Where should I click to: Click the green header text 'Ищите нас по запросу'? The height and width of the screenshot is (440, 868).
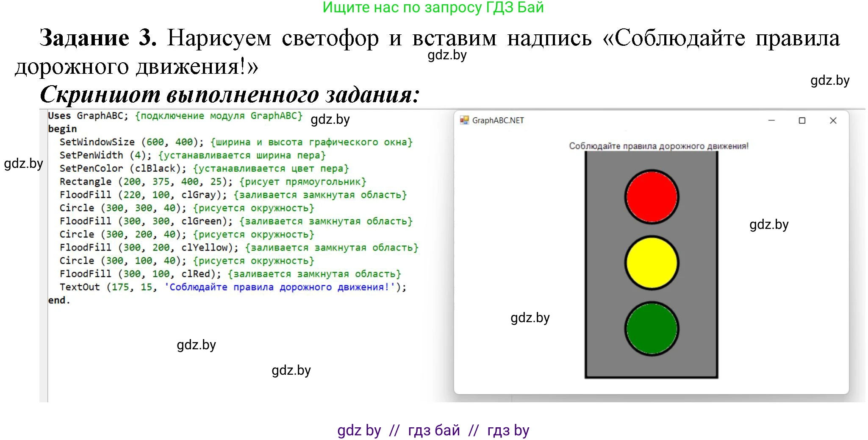click(433, 8)
